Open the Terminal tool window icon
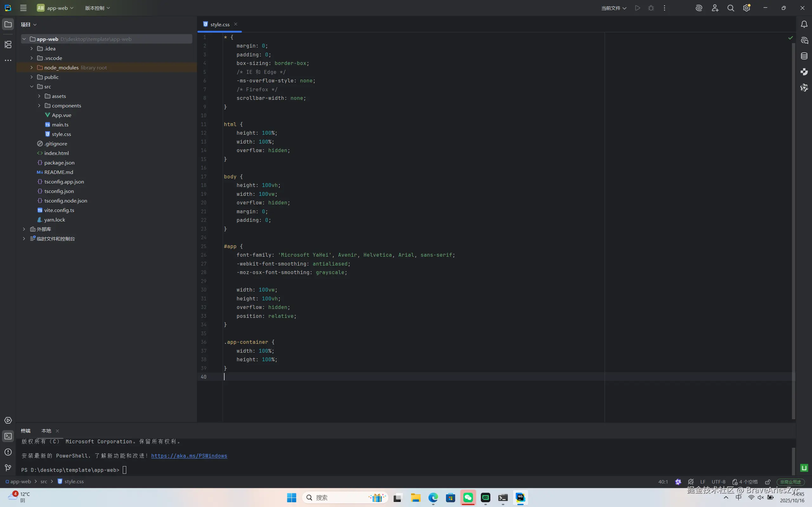This screenshot has height=507, width=812. [x=8, y=436]
